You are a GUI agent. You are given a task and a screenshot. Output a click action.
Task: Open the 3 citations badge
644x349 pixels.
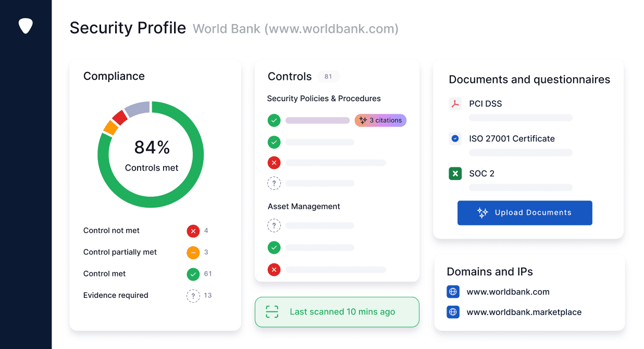click(380, 121)
